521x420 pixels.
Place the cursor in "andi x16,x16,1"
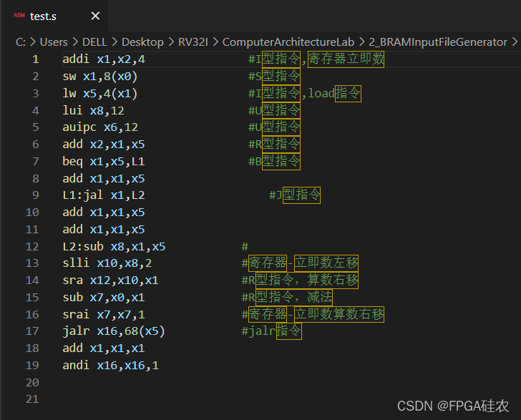[111, 366]
